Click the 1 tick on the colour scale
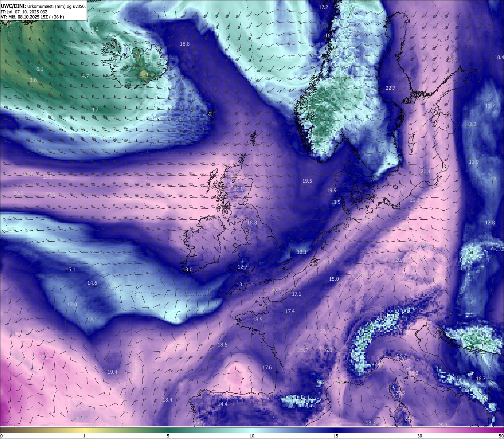The height and width of the screenshot is (439, 504). point(84,436)
